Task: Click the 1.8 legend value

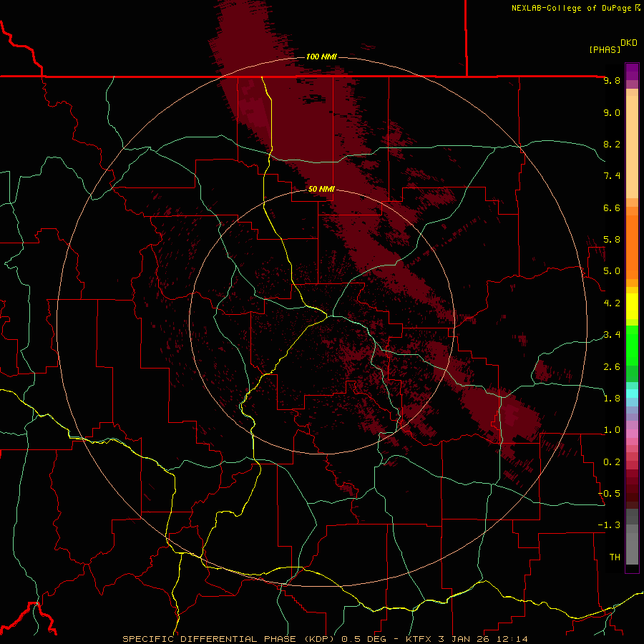Action: [612, 399]
